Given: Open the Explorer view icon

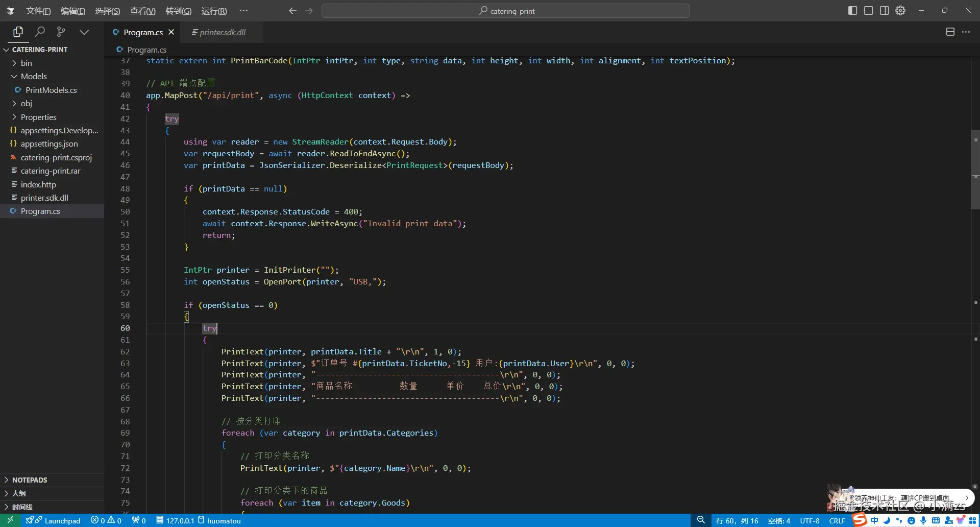Looking at the screenshot, I should (18, 32).
